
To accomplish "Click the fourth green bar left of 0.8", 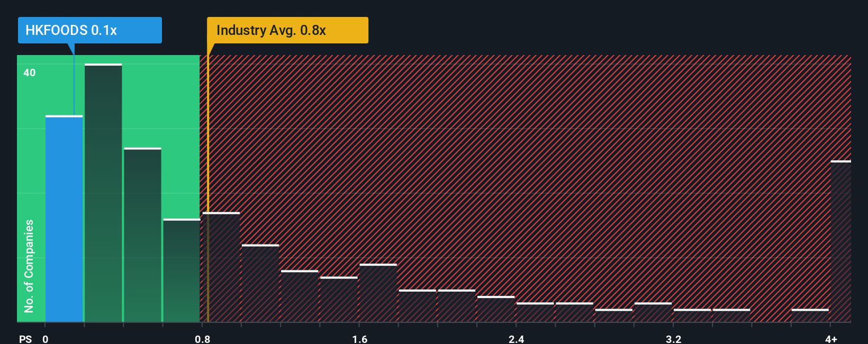I will (x=182, y=270).
